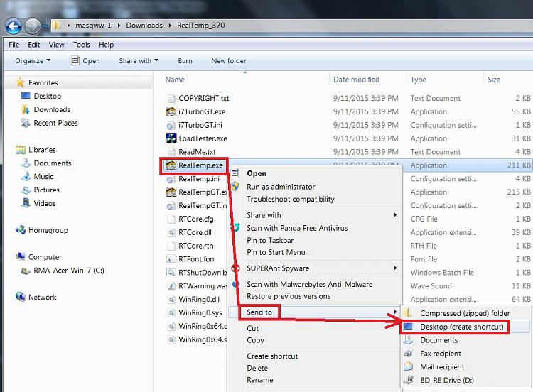Expand the Send to submenu arrow
Screen dimensions: 533x392
pyautogui.click(x=395, y=312)
